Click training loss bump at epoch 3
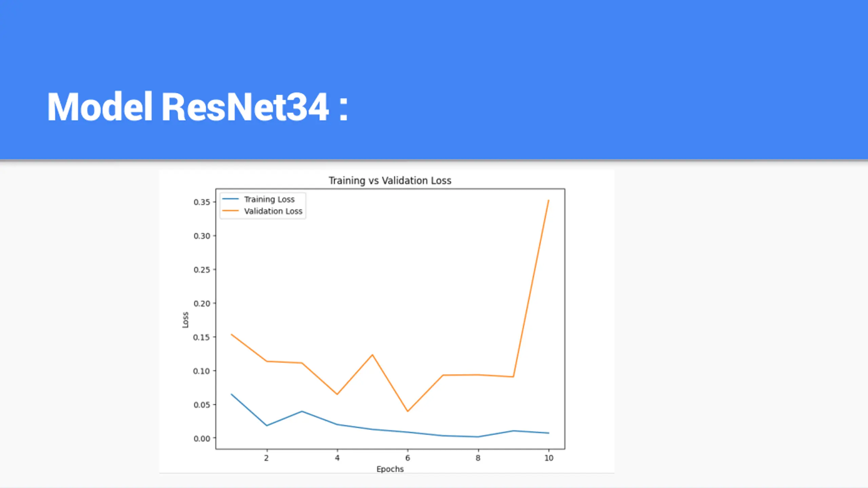The height and width of the screenshot is (488, 868). [302, 411]
